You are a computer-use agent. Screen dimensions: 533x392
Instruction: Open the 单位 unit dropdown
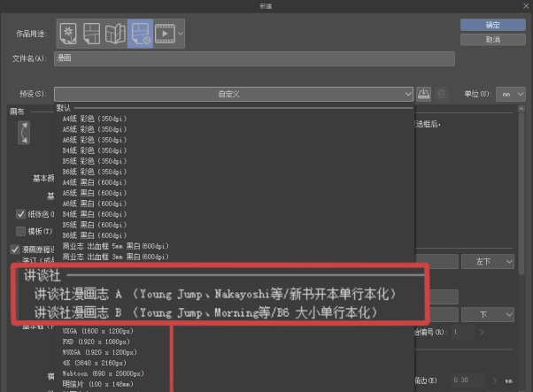(x=511, y=94)
